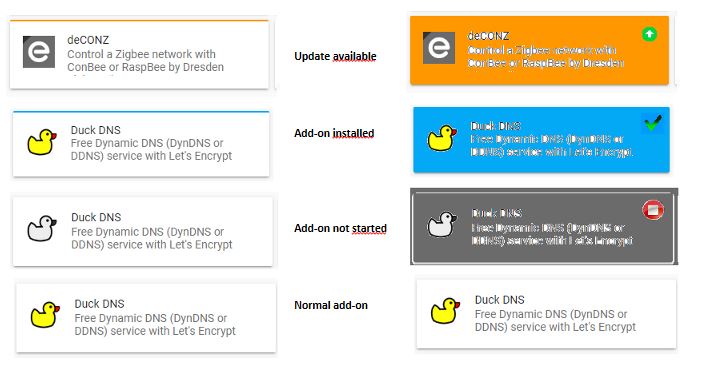Viewport: 713px width, 375px height.
Task: Click the gray duck icon in the dark gray card
Action: (442, 225)
